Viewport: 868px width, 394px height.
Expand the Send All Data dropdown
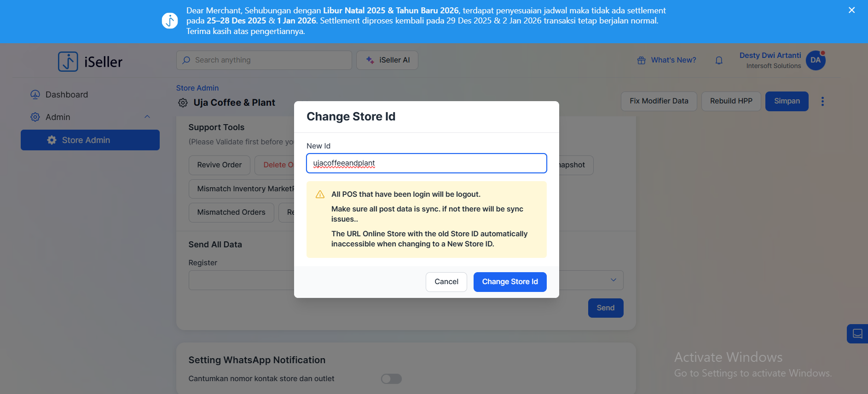[613, 280]
